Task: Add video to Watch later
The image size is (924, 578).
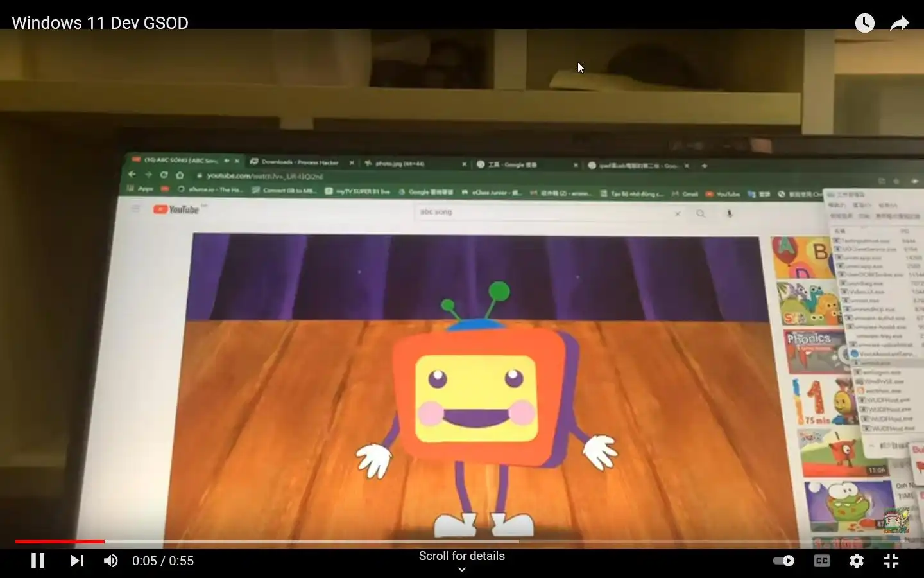Action: [865, 23]
